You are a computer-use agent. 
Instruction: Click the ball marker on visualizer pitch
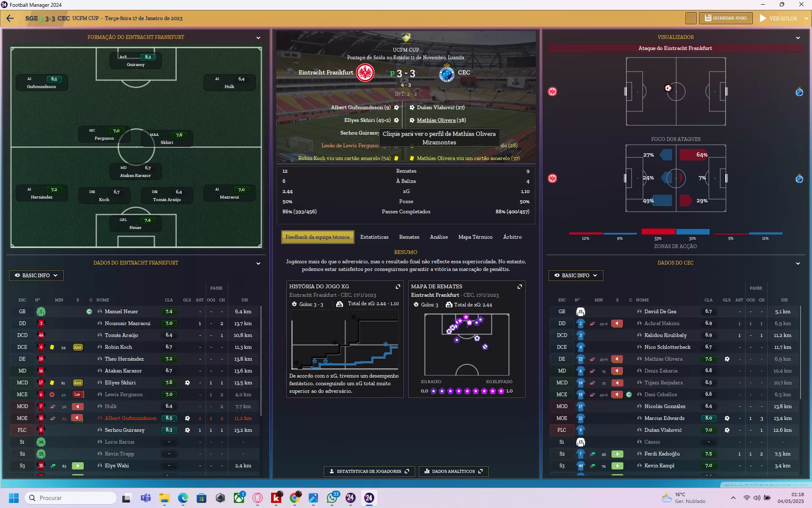pyautogui.click(x=668, y=88)
